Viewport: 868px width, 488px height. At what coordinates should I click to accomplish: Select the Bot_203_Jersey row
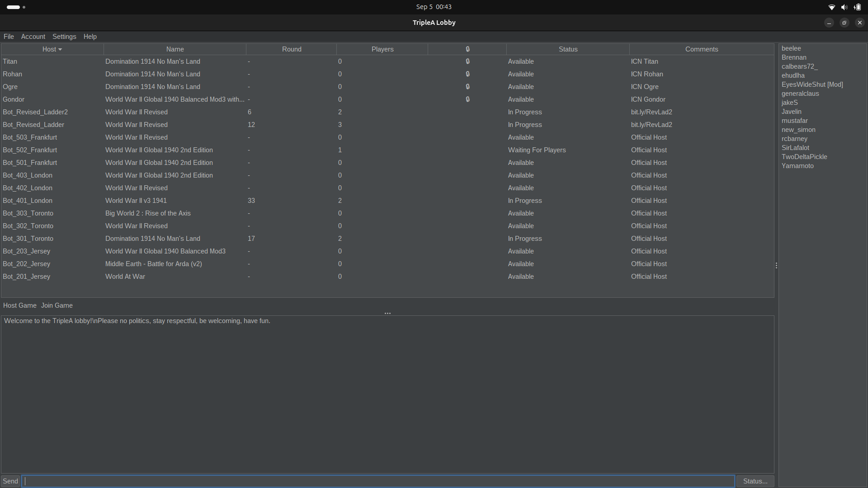pos(387,251)
